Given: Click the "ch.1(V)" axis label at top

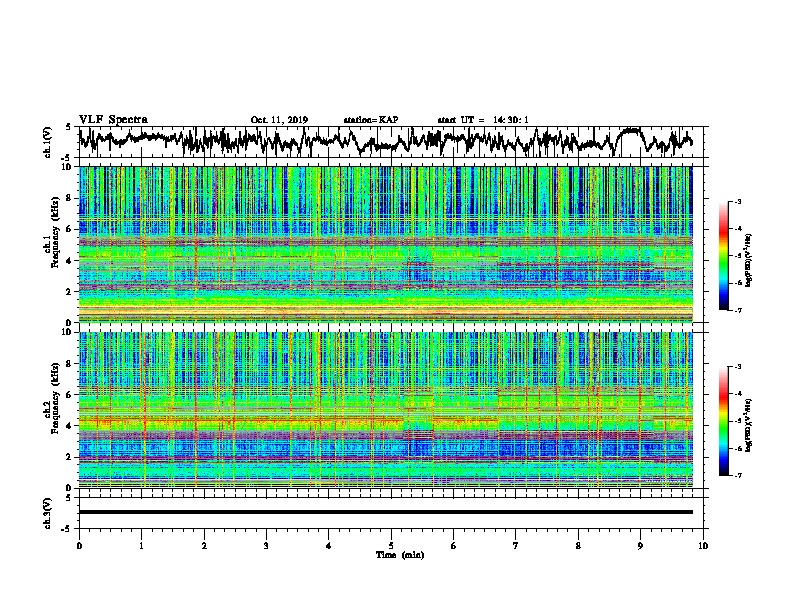Looking at the screenshot, I should click(47, 141).
